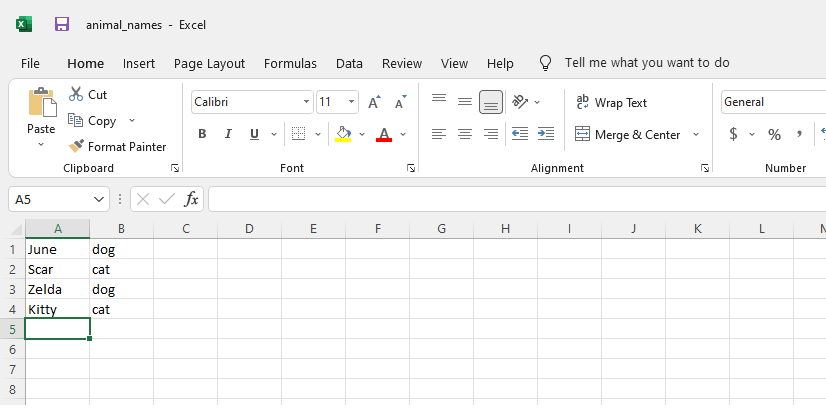Switch to the Page Layout tab
This screenshot has width=826, height=417.
coord(209,64)
